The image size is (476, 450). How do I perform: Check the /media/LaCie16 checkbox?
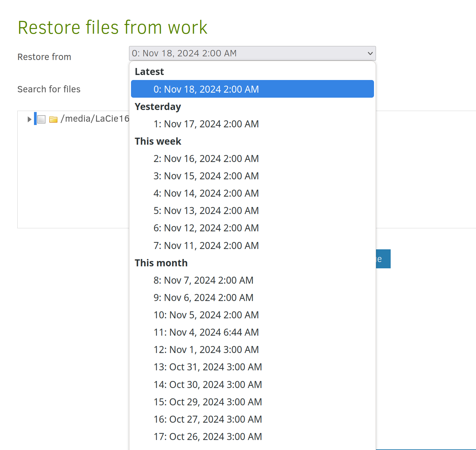point(41,119)
